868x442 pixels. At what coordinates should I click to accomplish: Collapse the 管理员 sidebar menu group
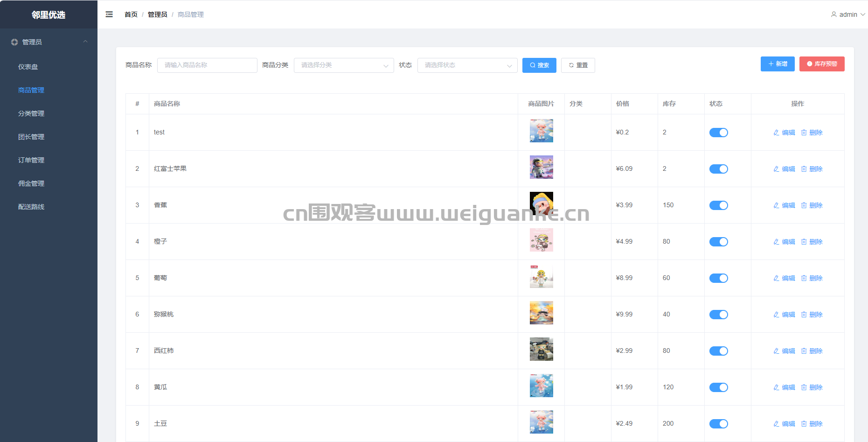click(85, 42)
